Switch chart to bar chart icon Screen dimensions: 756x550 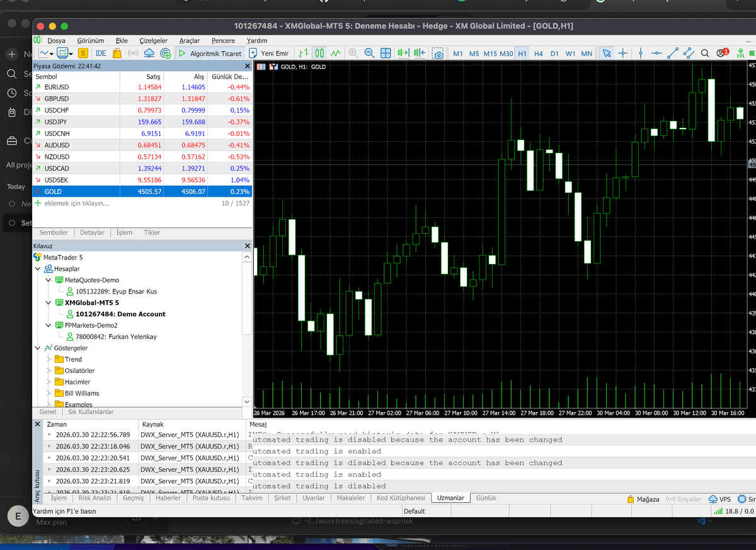pos(304,54)
